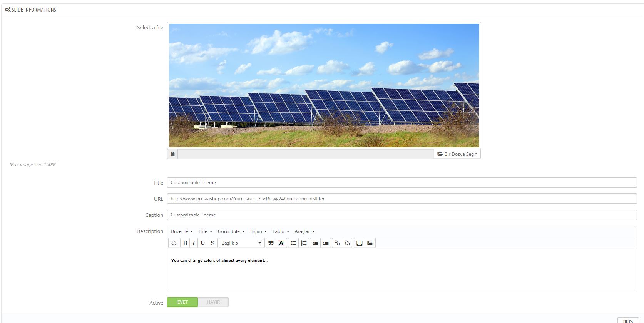Insert an image into the description
Viewport: 644px width, 323px height.
click(x=370, y=243)
